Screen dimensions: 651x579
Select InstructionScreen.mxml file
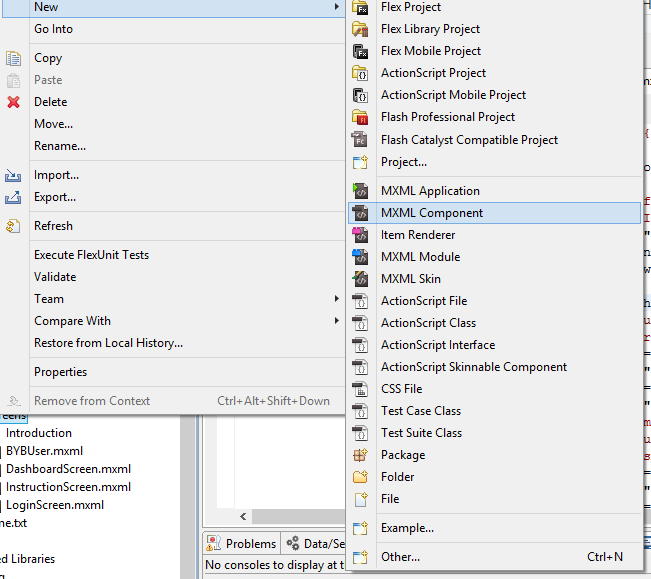pyautogui.click(x=69, y=487)
